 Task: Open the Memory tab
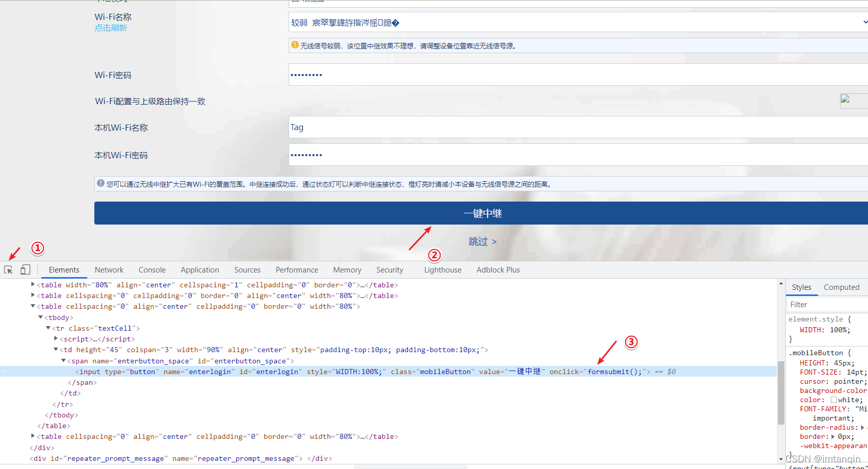click(347, 270)
